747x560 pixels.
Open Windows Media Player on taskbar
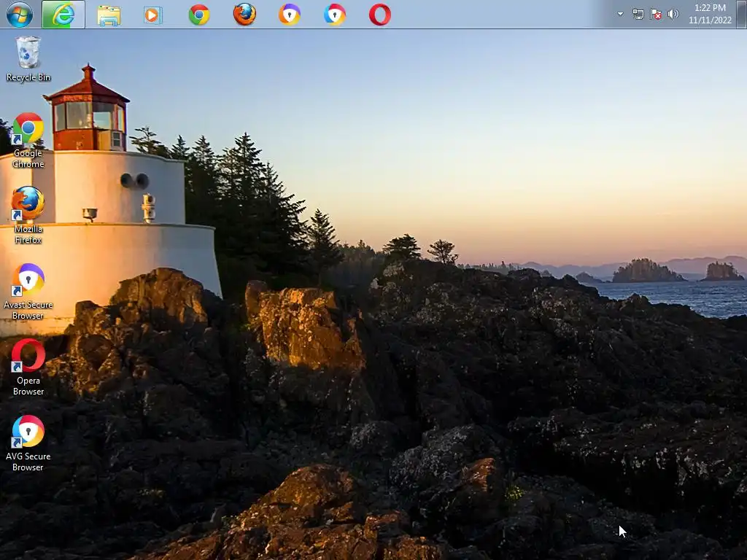(153, 15)
